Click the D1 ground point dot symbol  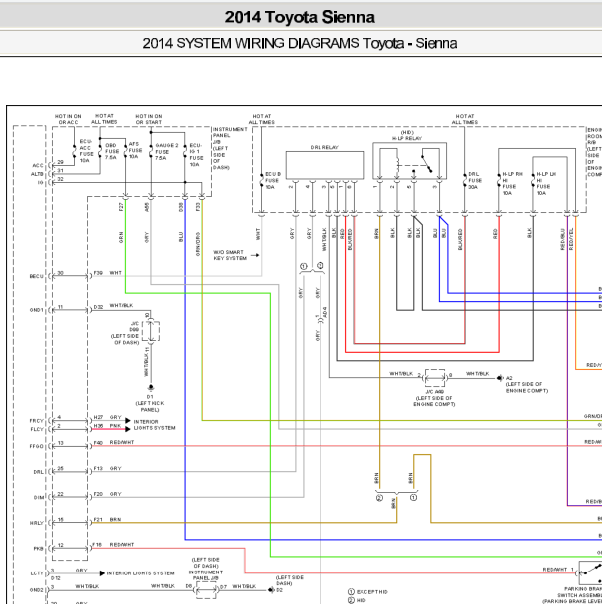[x=151, y=387]
